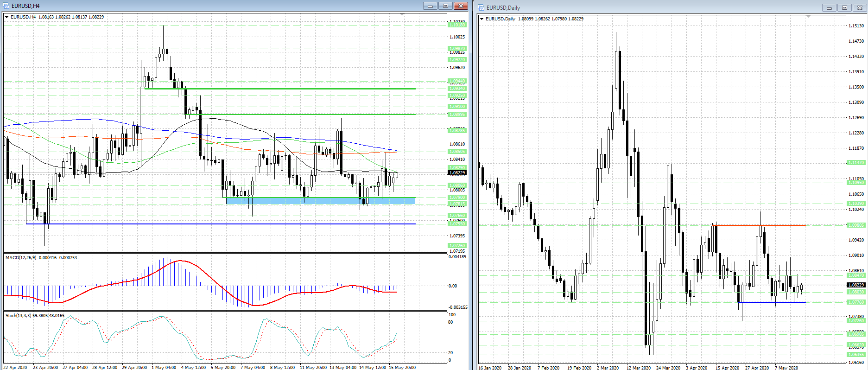
Task: Click the EURUSD,H4 window chart icon
Action: pyautogui.click(x=6, y=6)
